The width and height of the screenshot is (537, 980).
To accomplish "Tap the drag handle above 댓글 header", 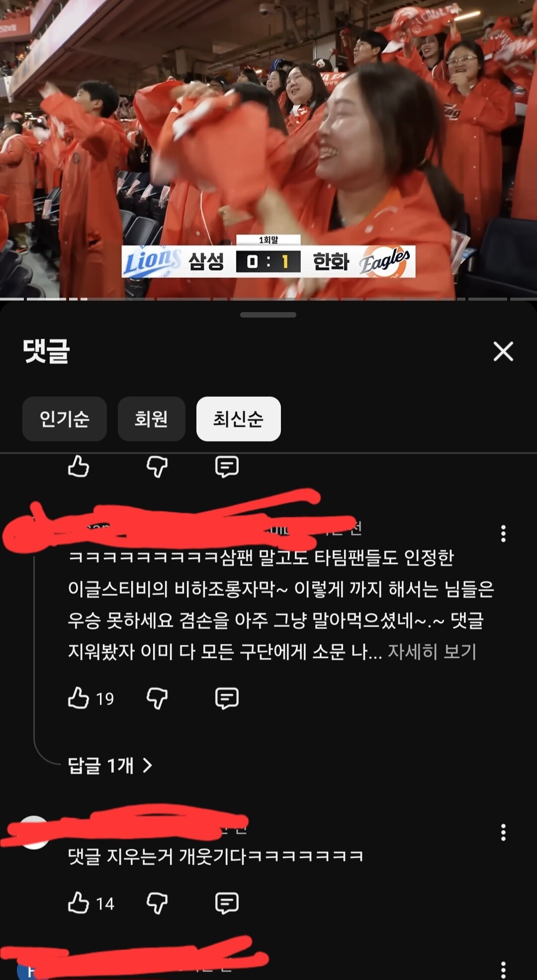I will [268, 315].
